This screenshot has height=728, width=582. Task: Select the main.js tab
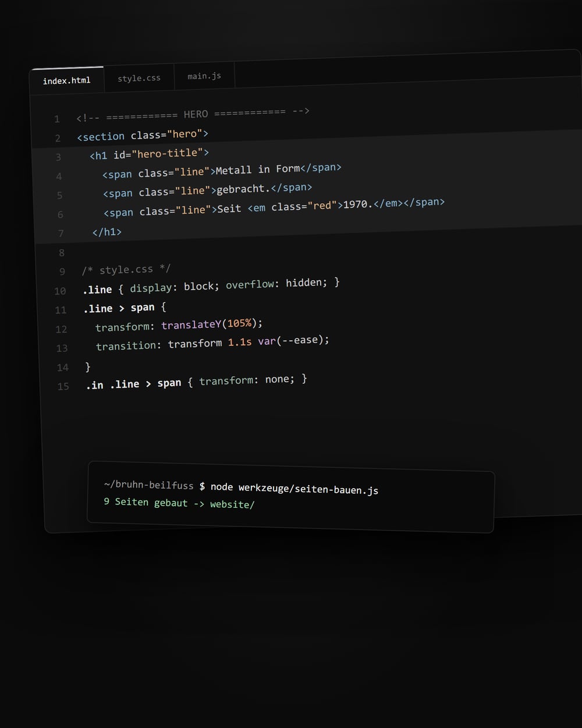[x=204, y=76]
